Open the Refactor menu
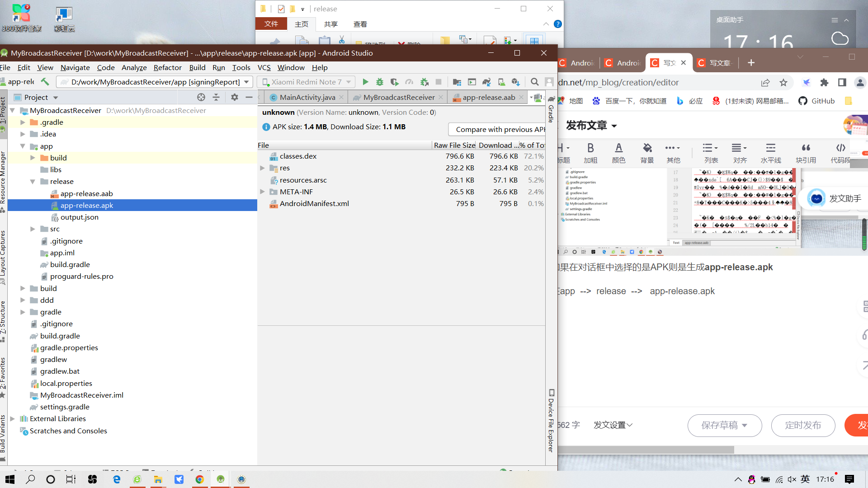 pyautogui.click(x=167, y=67)
